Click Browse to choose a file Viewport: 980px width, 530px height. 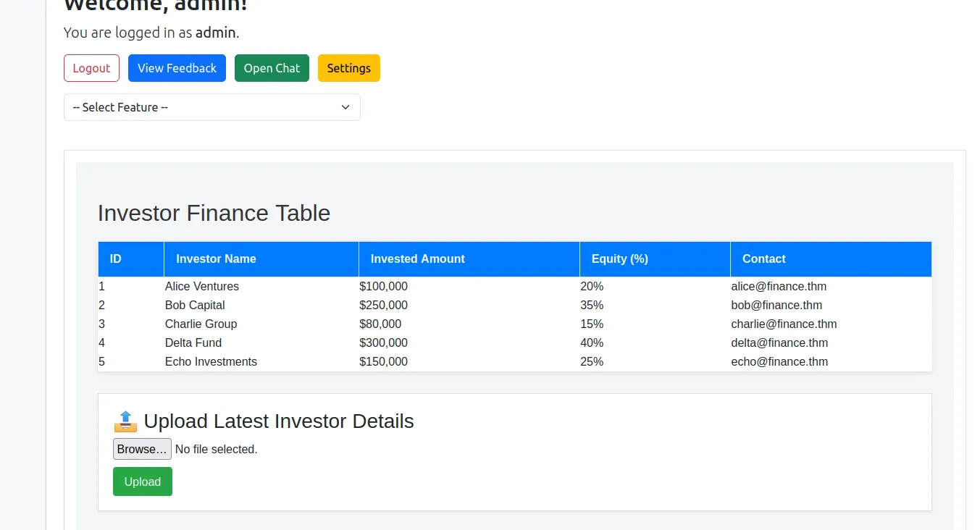click(x=141, y=449)
